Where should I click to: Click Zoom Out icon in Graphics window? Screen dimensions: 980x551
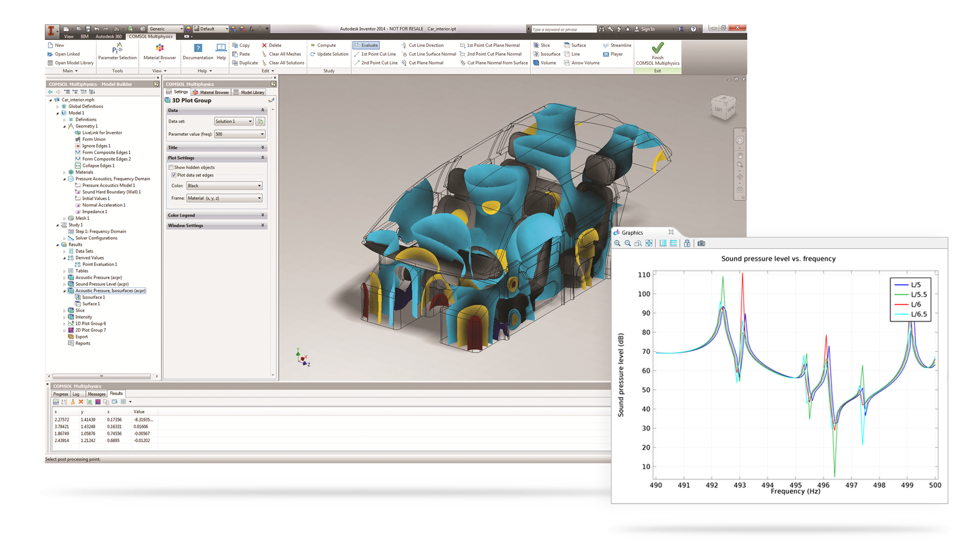[x=628, y=243]
